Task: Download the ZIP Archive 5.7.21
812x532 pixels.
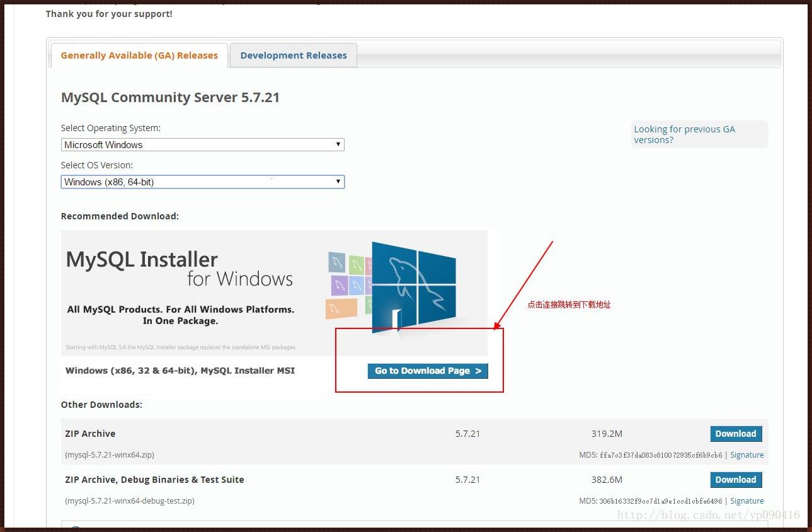Action: [x=736, y=434]
